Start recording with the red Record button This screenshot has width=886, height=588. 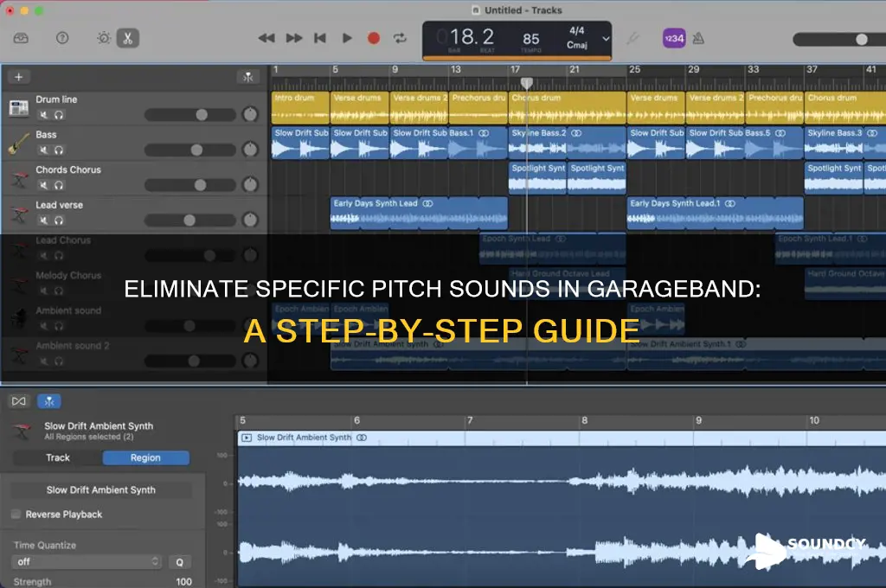point(374,38)
